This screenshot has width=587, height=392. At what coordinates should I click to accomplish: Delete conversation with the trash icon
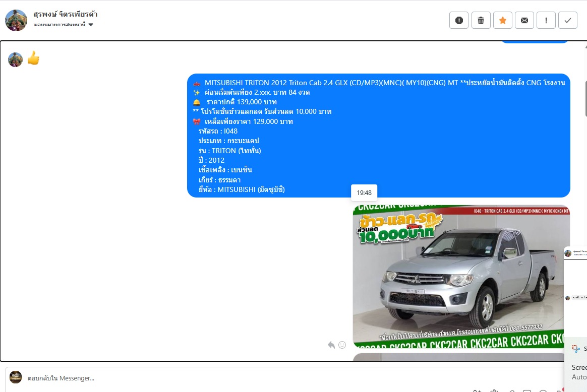pos(481,20)
